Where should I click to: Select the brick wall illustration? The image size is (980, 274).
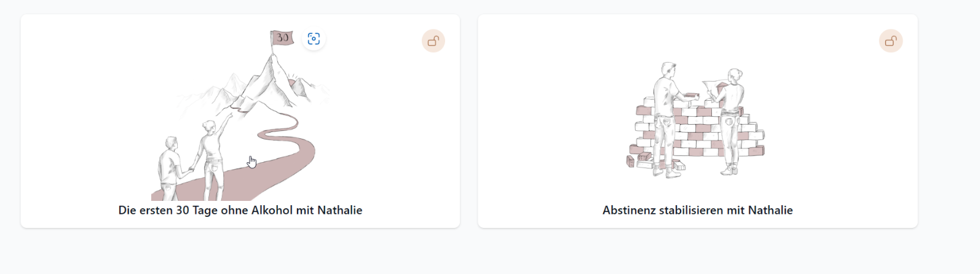pyautogui.click(x=697, y=120)
